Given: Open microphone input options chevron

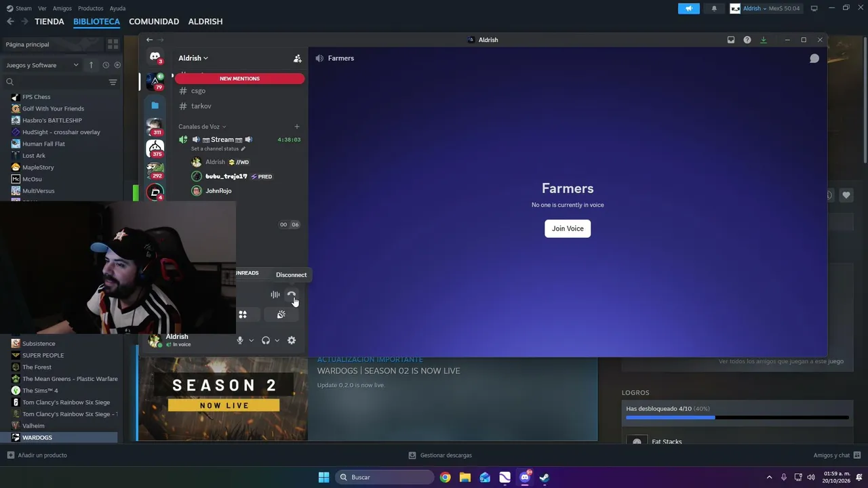Looking at the screenshot, I should point(251,340).
